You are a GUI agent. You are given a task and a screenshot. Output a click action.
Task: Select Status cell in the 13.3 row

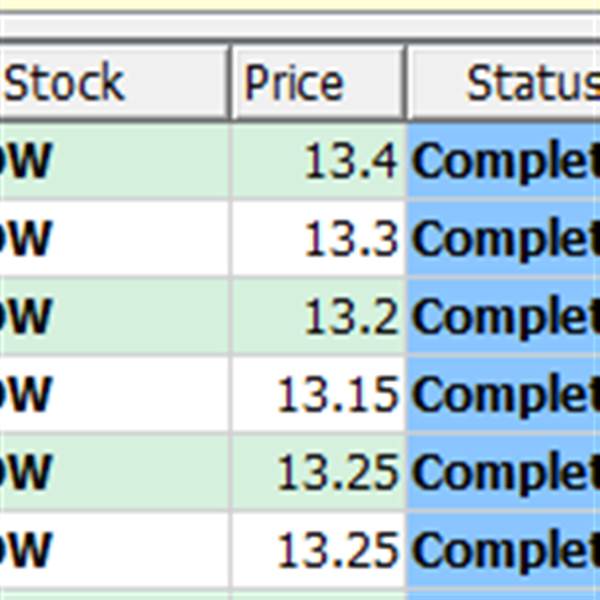(505, 239)
